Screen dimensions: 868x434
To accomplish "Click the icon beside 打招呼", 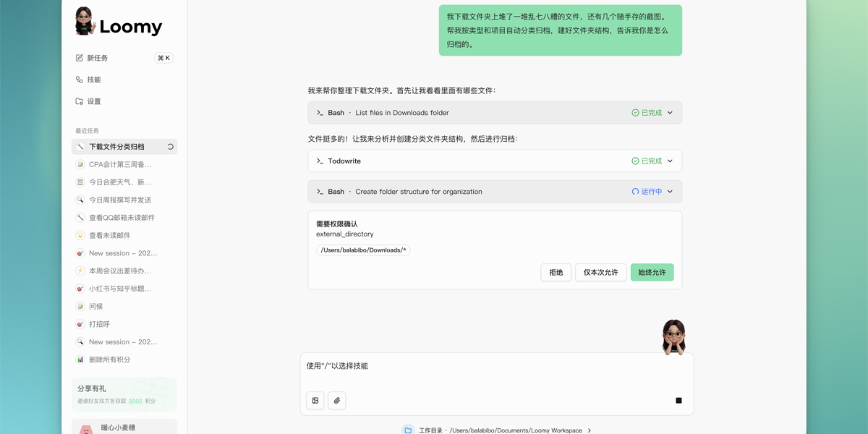I will pyautogui.click(x=80, y=324).
